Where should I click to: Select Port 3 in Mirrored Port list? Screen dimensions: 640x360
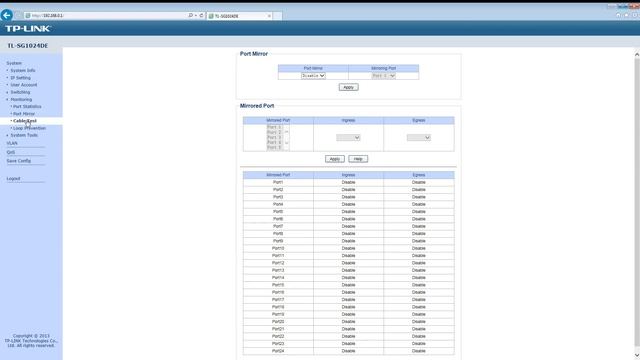pos(274,138)
